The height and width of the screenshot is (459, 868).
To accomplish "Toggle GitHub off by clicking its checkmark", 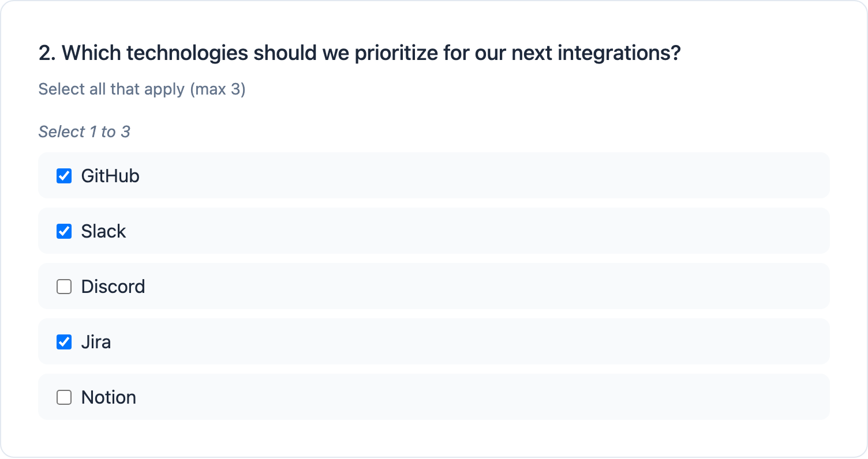I will 63,175.
